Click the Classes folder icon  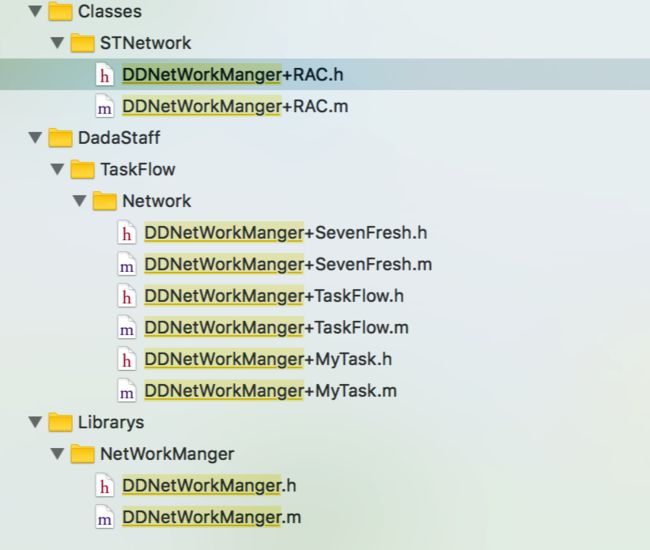(x=60, y=11)
